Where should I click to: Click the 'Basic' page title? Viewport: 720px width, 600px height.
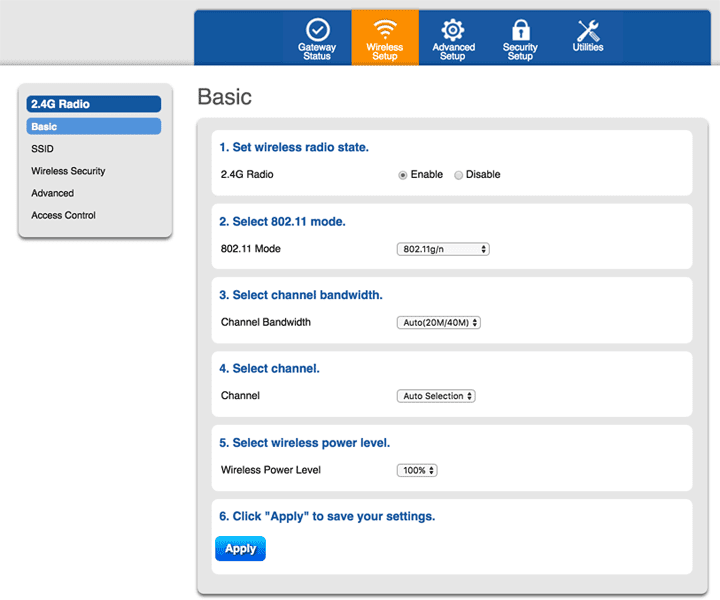click(x=225, y=97)
